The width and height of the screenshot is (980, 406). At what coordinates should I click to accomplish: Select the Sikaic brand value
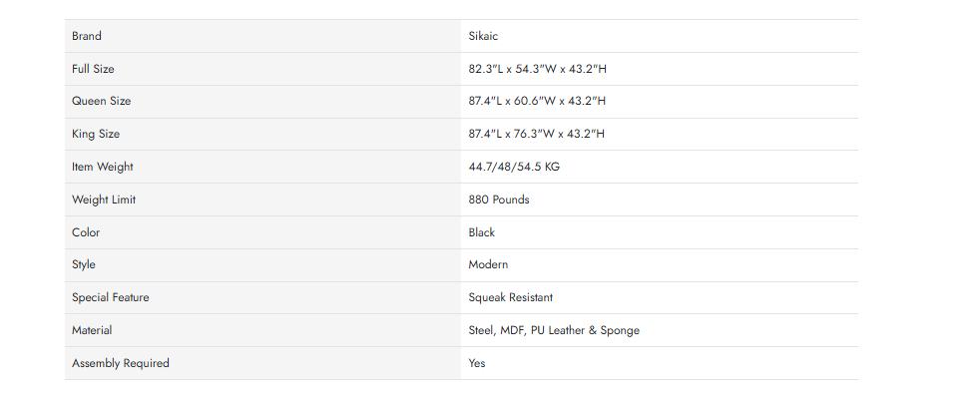(483, 36)
